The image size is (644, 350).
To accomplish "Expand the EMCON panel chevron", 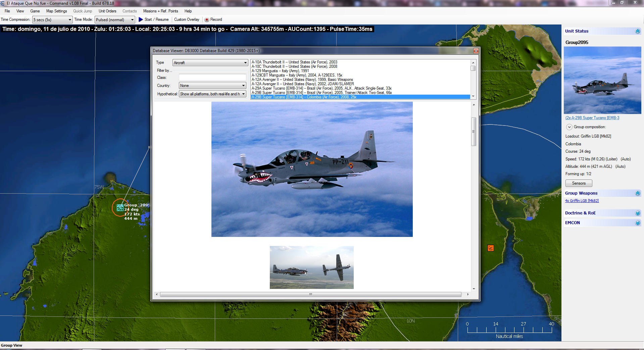I will pyautogui.click(x=638, y=223).
